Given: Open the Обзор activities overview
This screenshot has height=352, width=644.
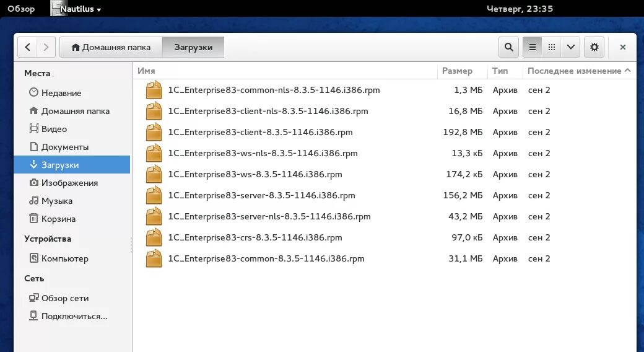Looking at the screenshot, I should coord(21,9).
